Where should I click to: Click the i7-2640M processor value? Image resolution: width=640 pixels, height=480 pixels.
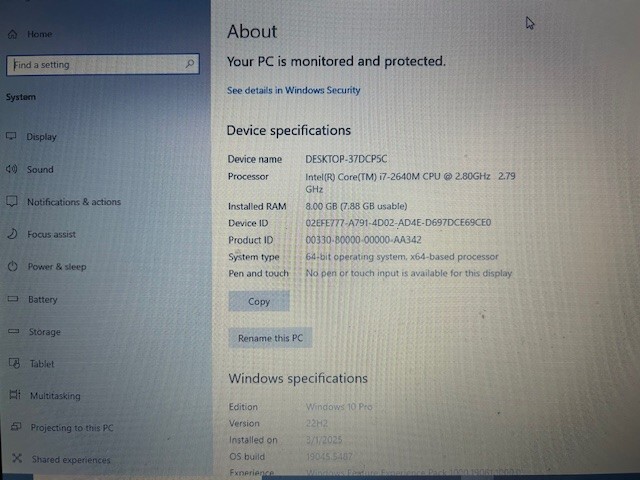click(410, 182)
